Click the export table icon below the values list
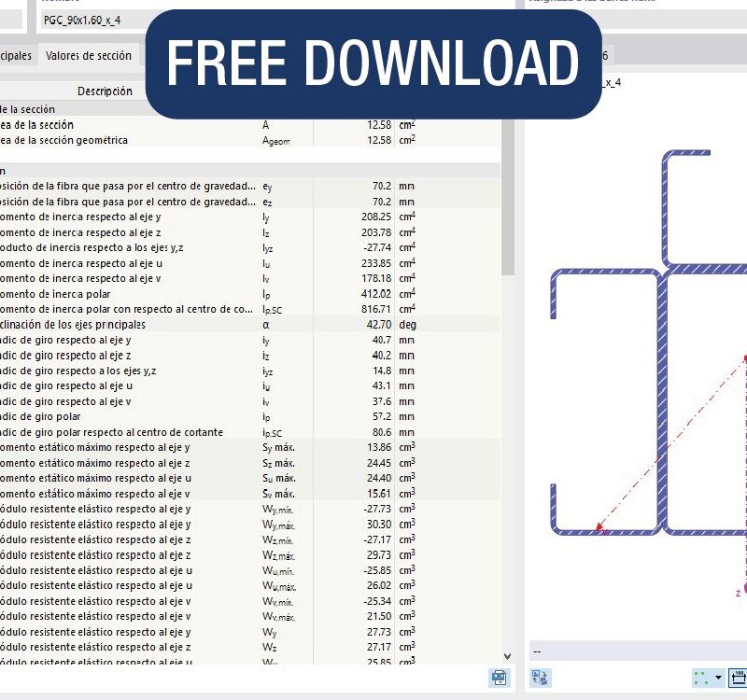 (x=499, y=678)
